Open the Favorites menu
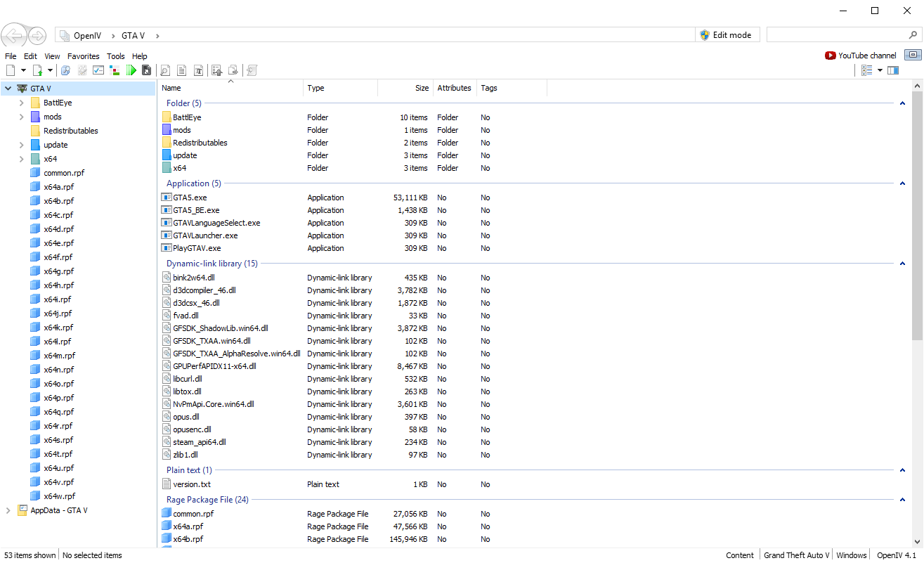 pyautogui.click(x=84, y=56)
